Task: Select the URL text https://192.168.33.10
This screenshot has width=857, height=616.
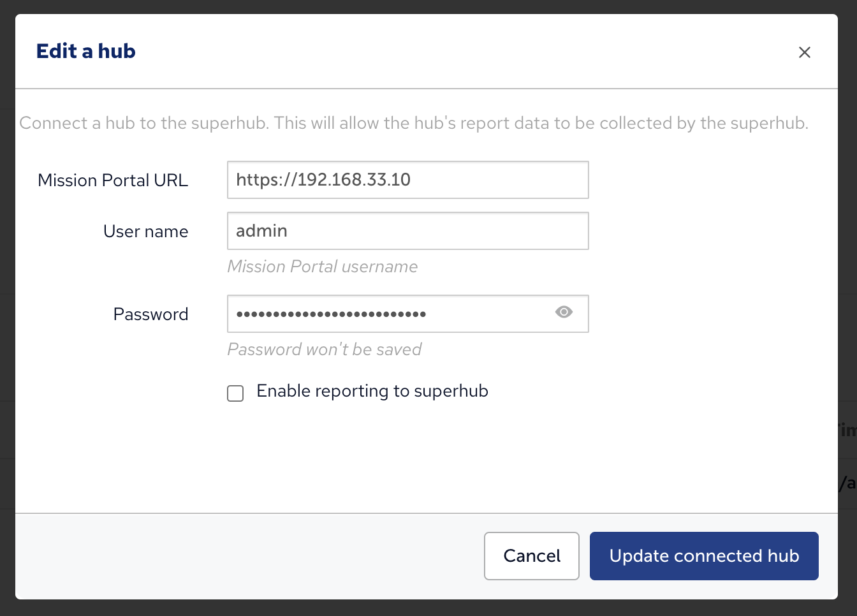Action: tap(323, 180)
